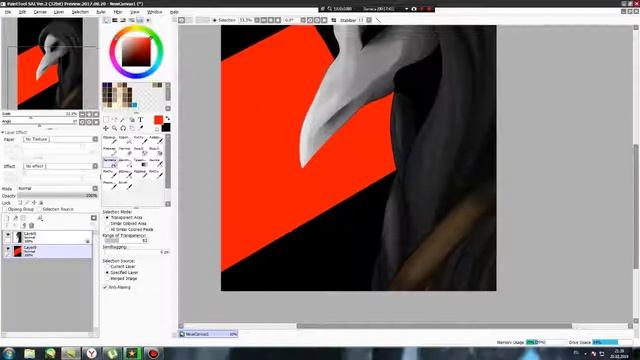The height and width of the screenshot is (360, 640).
Task: Select the Text (T) tool
Action: click(x=140, y=120)
